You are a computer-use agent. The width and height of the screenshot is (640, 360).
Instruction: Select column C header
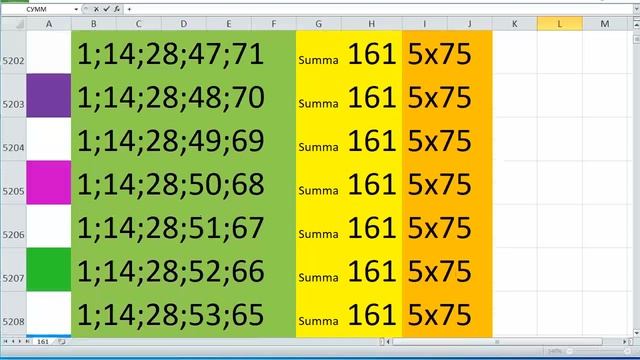(x=138, y=24)
